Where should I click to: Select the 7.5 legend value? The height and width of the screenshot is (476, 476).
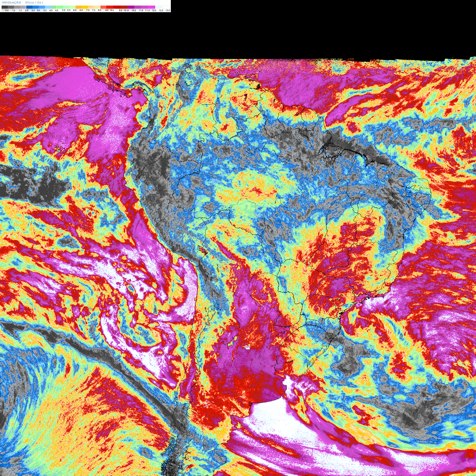(94, 10)
